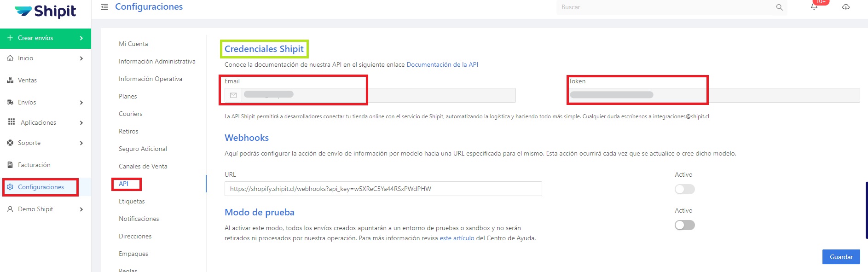Expand the Aplicaciones submenu arrow
Viewport: 868px width, 272px height.
click(x=81, y=123)
